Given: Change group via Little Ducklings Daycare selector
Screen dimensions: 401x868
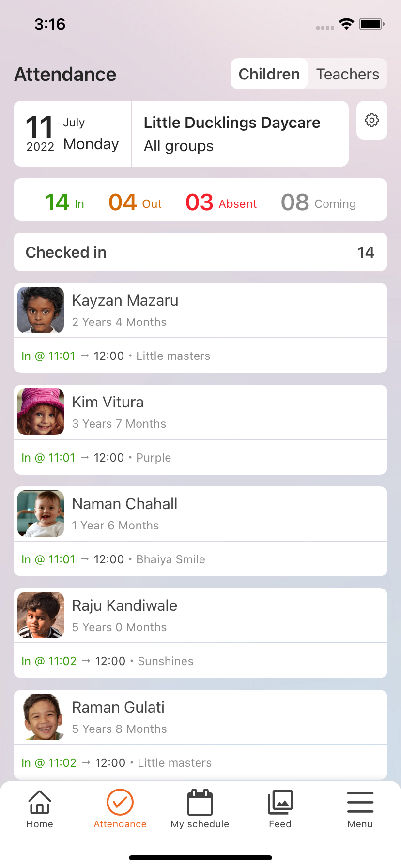Looking at the screenshot, I should pos(240,134).
